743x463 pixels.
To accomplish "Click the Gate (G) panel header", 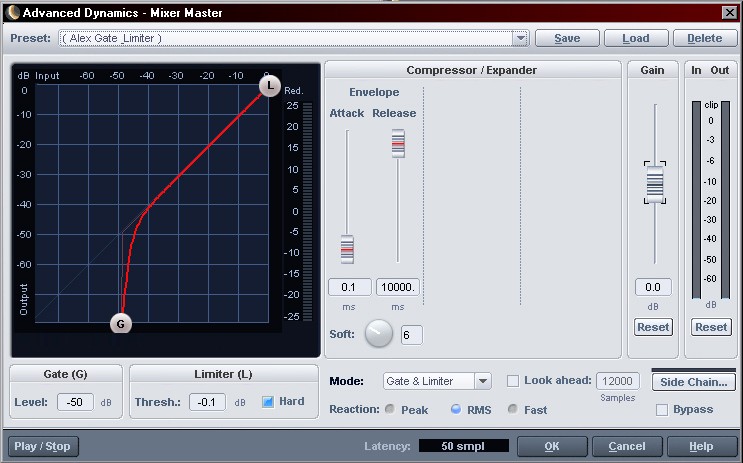I will coord(65,374).
